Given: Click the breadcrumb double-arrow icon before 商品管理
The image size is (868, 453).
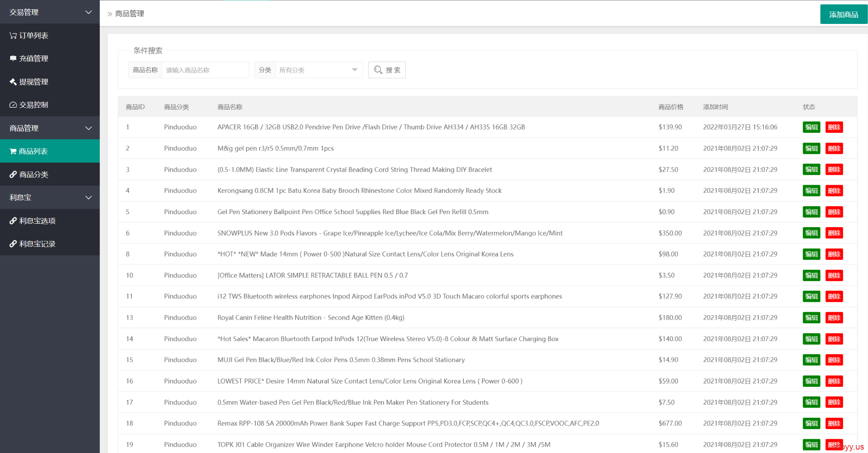Looking at the screenshot, I should tap(110, 14).
